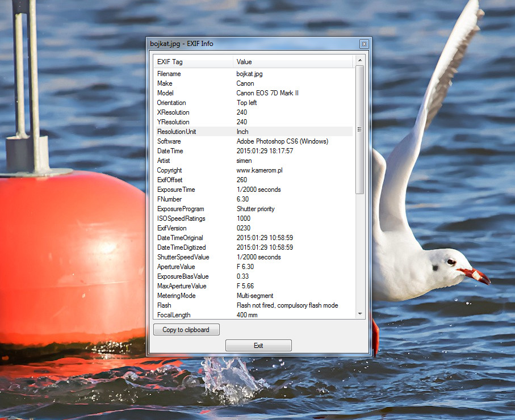Click the EXIF Tag column header
The image size is (515, 420).
(193, 62)
